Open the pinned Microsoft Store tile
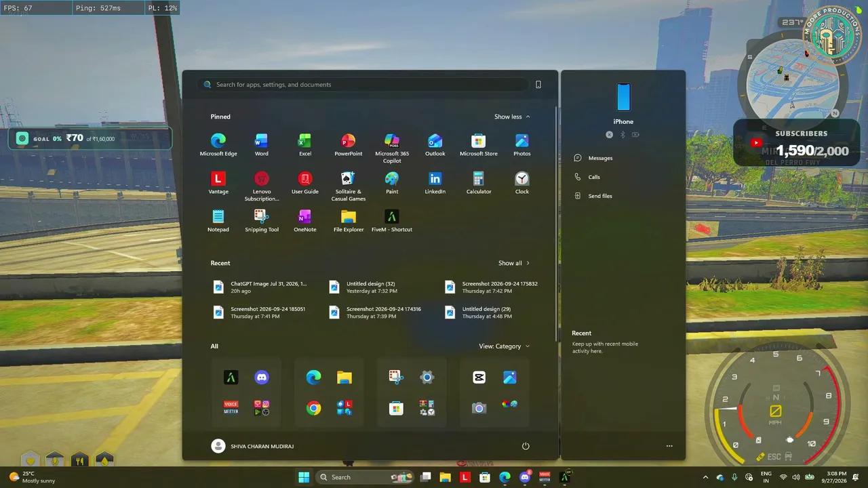 479,145
